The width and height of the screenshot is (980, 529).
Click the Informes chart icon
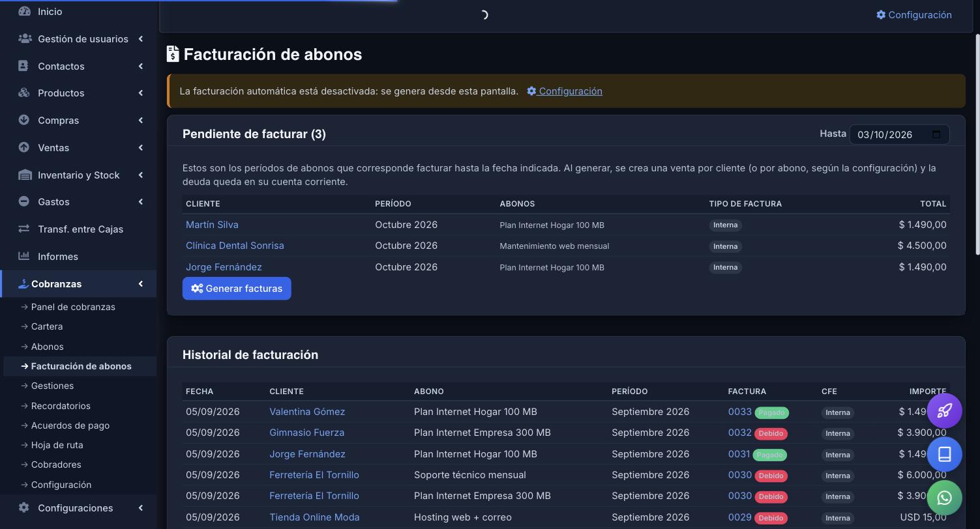click(x=24, y=256)
